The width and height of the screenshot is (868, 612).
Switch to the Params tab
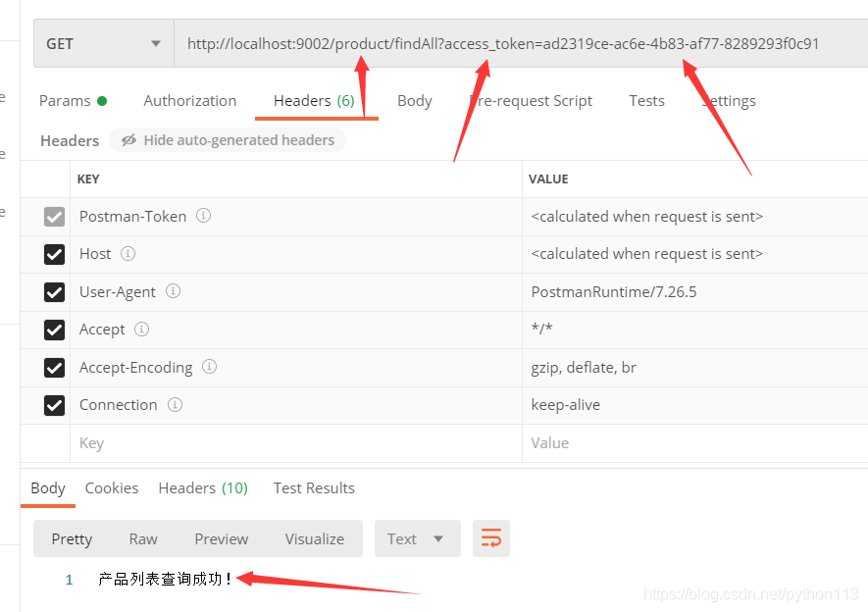click(x=73, y=101)
